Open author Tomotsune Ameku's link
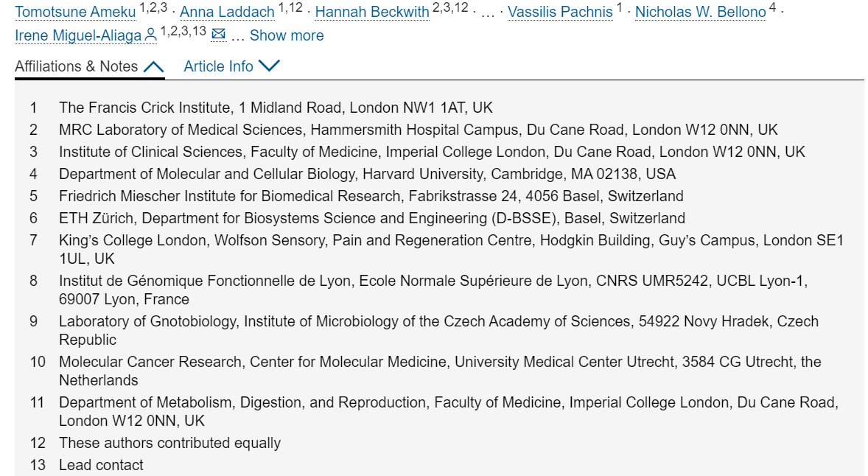Image resolution: width=868 pixels, height=476 pixels. (75, 12)
